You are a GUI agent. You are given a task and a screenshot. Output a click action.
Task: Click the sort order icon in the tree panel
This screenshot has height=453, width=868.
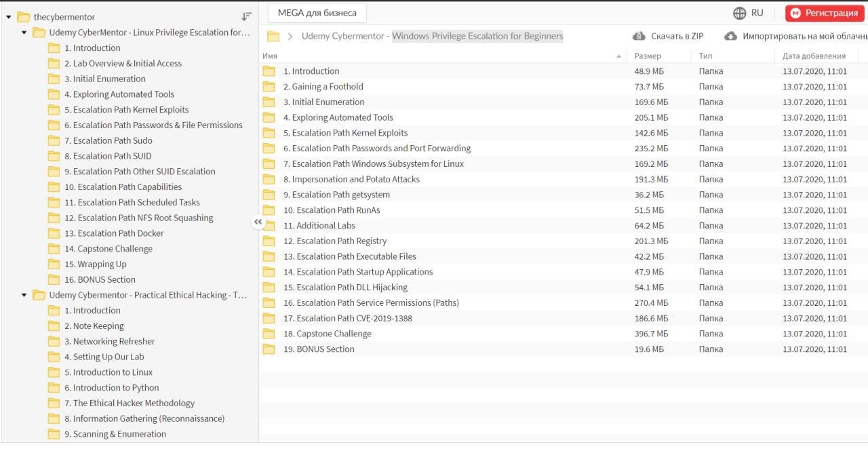pyautogui.click(x=247, y=16)
